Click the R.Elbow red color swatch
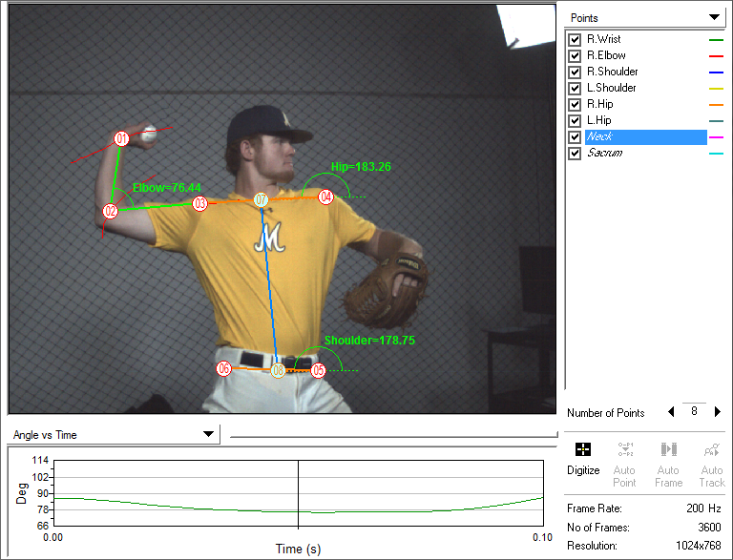The image size is (733, 560). pyautogui.click(x=717, y=56)
